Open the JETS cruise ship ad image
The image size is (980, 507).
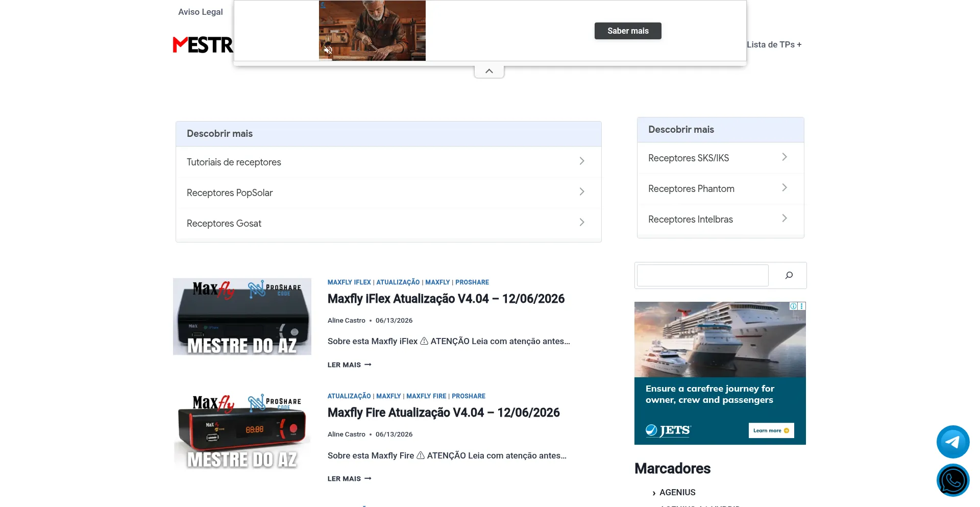pyautogui.click(x=720, y=340)
